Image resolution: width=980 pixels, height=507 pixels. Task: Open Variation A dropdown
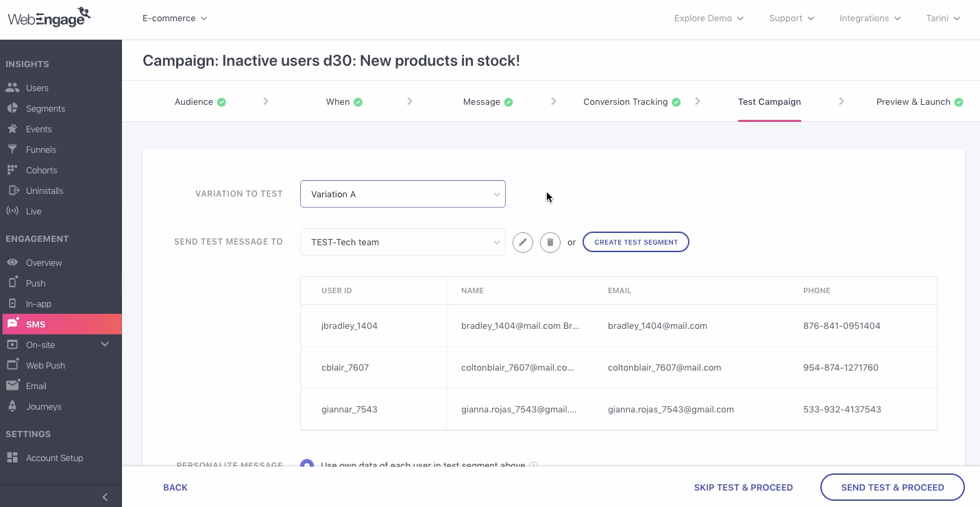(403, 194)
